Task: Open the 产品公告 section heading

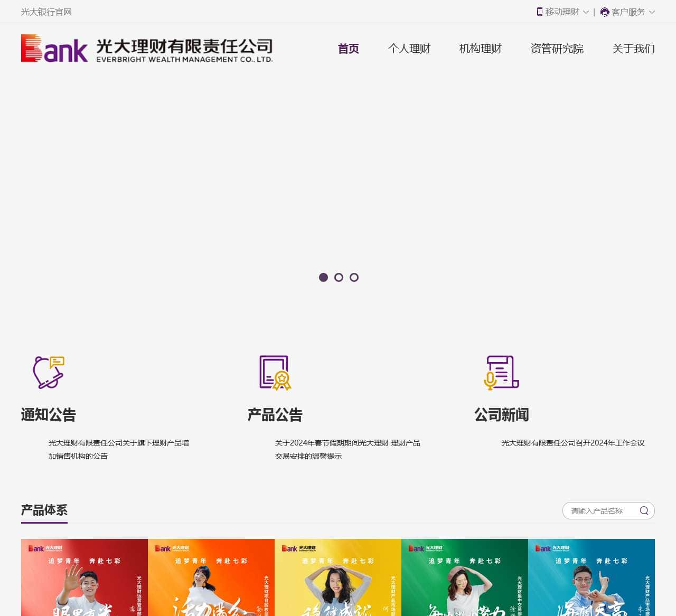Action: click(x=275, y=415)
